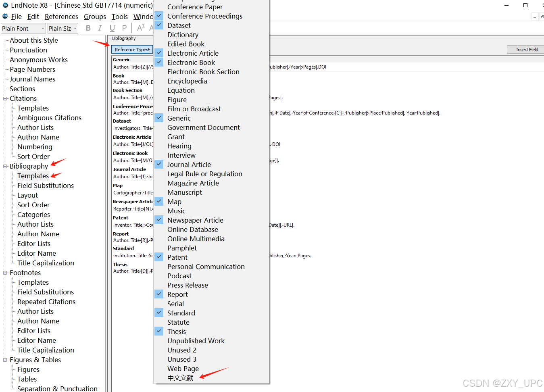Click into Thesis template field
This screenshot has width=544, height=392.
(133, 271)
